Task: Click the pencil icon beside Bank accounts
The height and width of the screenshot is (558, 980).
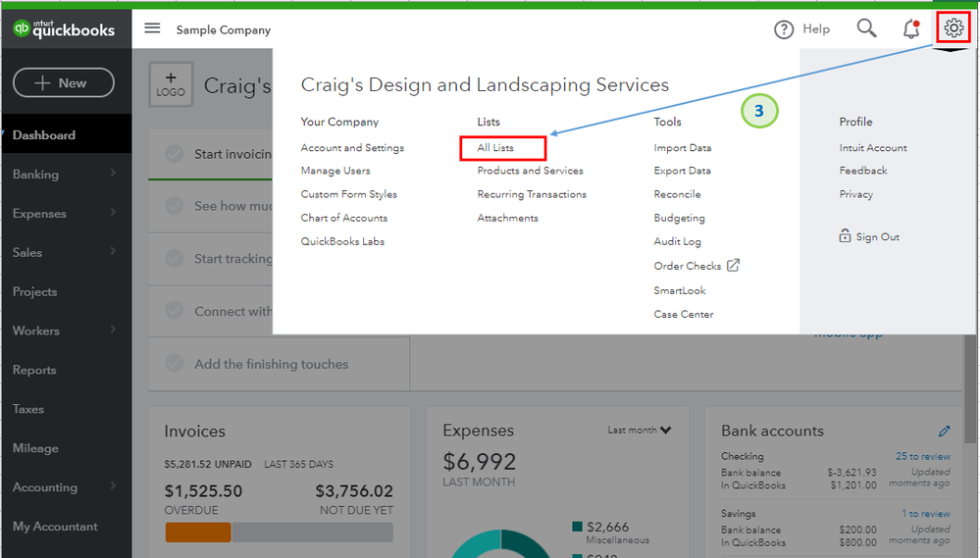Action: click(944, 431)
